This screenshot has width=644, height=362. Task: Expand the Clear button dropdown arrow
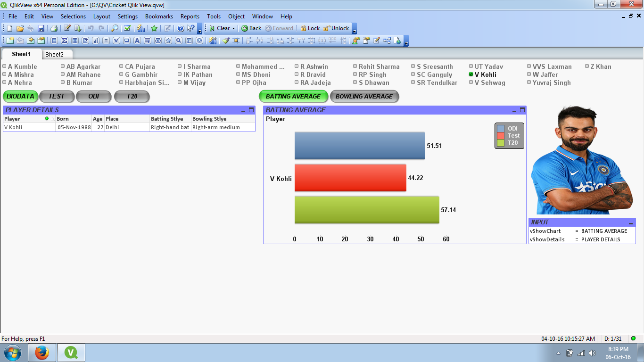pyautogui.click(x=233, y=28)
